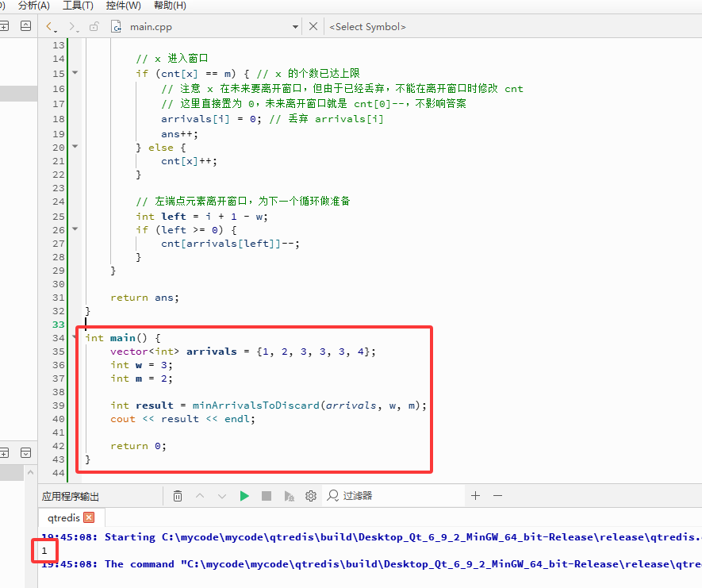
Task: Click 'ans++;' on line 19
Action: click(179, 134)
